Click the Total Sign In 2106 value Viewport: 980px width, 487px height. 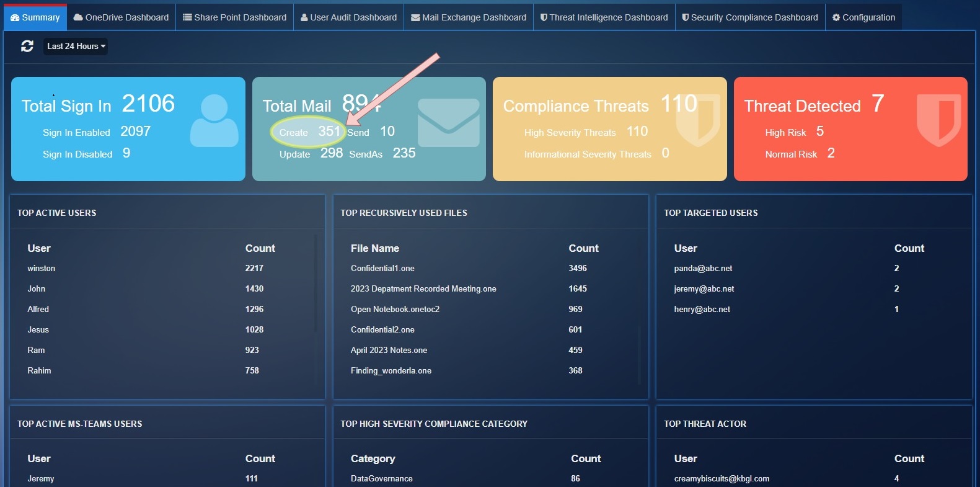(148, 104)
